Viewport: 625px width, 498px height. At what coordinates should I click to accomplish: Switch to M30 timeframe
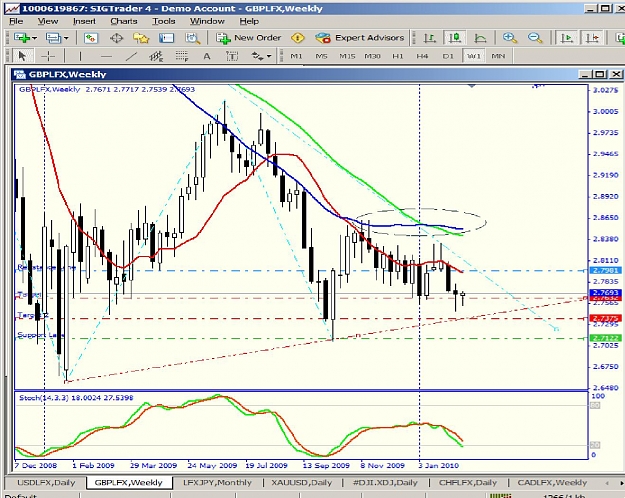tap(372, 56)
